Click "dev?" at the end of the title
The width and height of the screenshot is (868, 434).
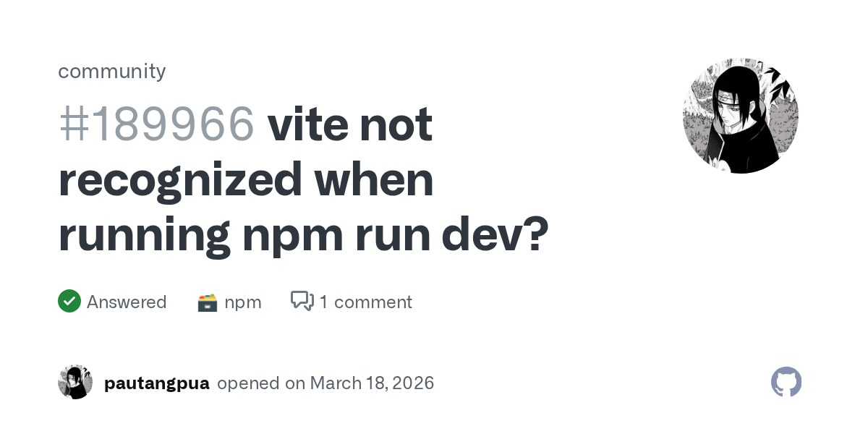[495, 234]
